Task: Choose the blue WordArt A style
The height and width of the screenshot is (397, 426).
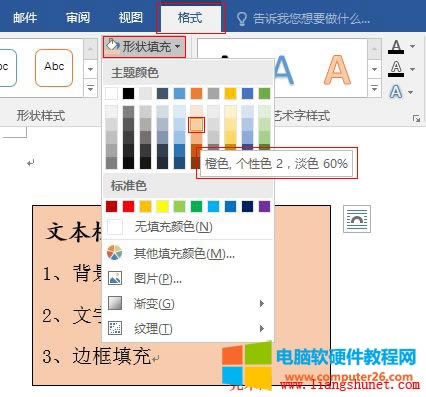Action: point(283,70)
